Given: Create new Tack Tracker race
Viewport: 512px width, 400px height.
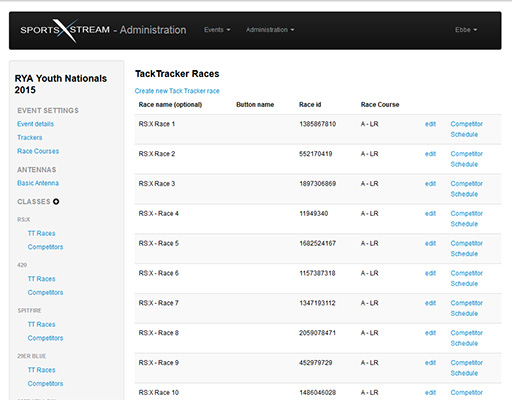Looking at the screenshot, I should click(177, 91).
